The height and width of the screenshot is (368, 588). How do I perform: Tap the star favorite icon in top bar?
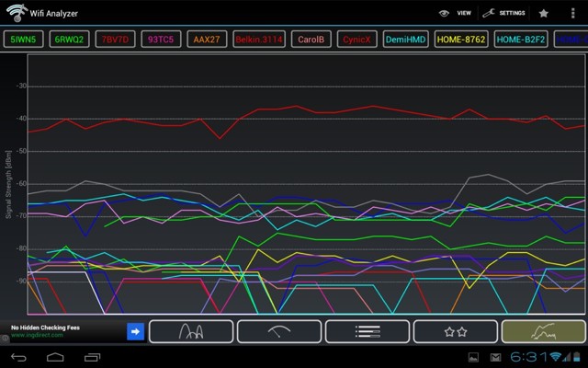pyautogui.click(x=543, y=13)
